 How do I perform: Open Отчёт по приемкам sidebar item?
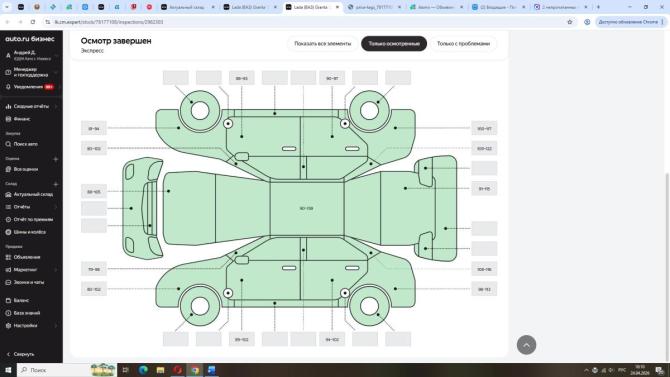coord(32,220)
